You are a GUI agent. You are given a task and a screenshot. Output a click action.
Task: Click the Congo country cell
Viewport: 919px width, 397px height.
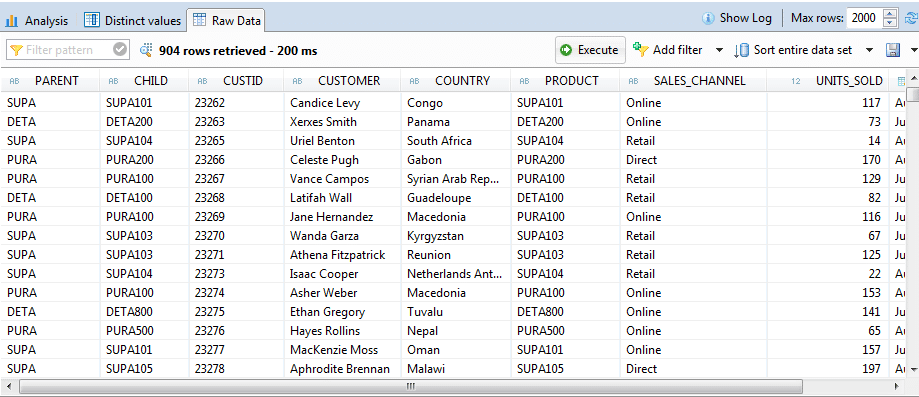pos(455,103)
